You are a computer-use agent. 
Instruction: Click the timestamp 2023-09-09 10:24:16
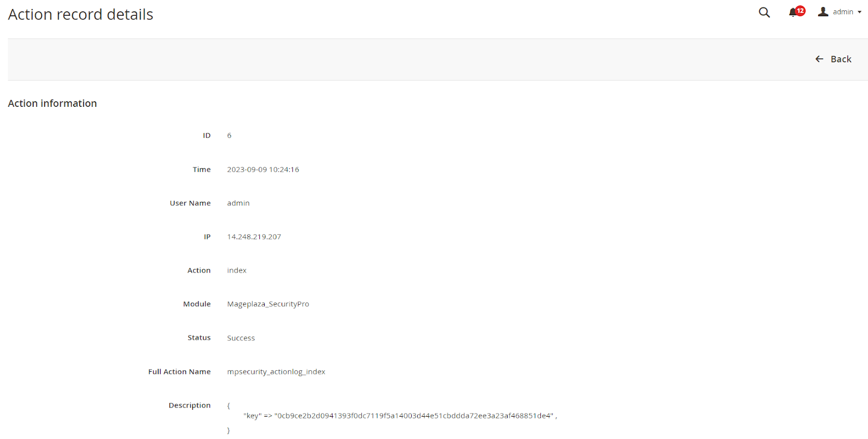point(263,170)
